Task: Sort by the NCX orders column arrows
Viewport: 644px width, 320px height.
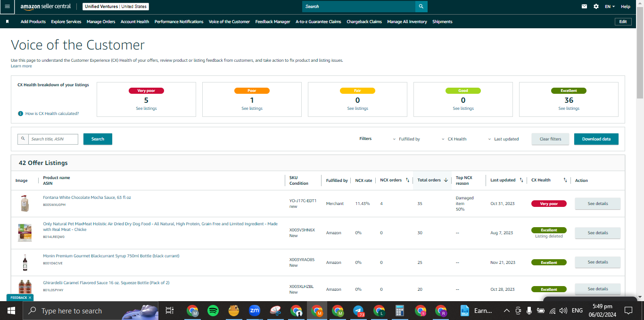Action: pos(407,180)
